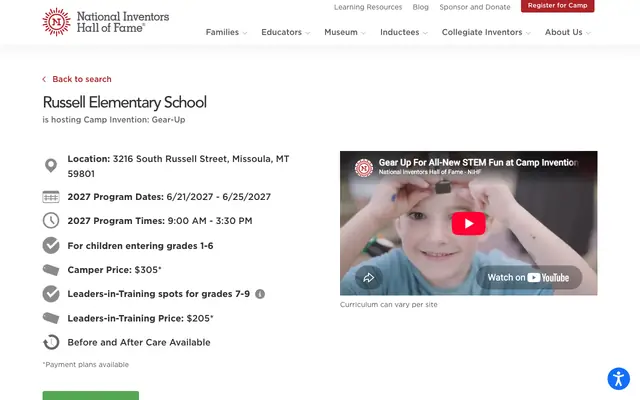Click the Register for Camp button
The height and width of the screenshot is (400, 640).
[558, 6]
